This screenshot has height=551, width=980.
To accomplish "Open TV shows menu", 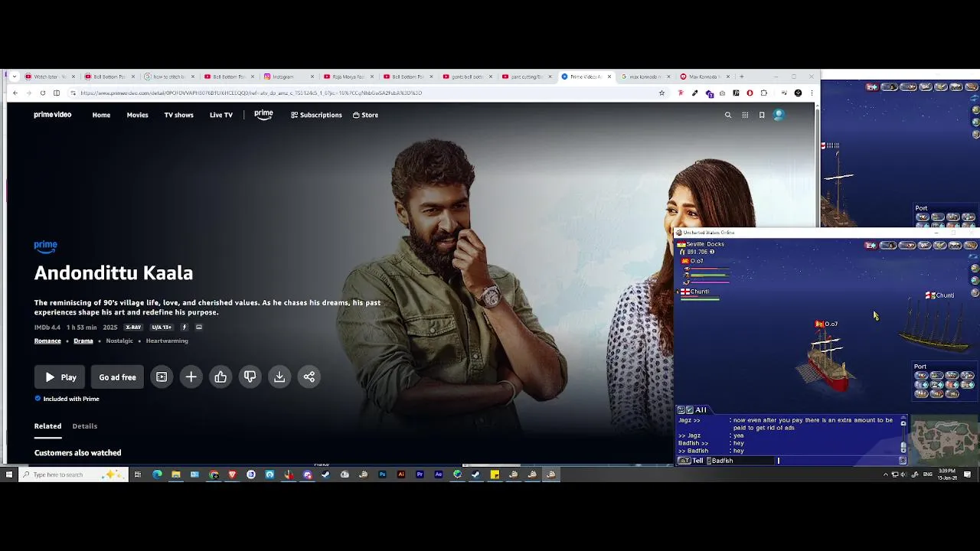I will point(178,115).
